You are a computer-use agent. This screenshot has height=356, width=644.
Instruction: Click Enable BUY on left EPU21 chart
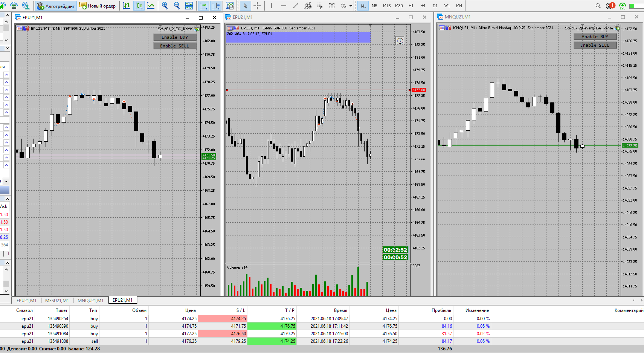click(x=175, y=37)
